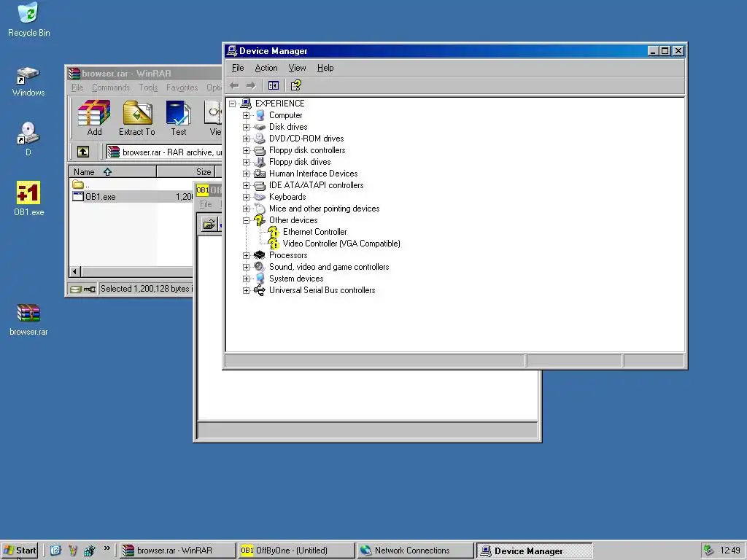Screen dimensions: 747x560
Task: Collapse the Other devices node
Action: 247,220
